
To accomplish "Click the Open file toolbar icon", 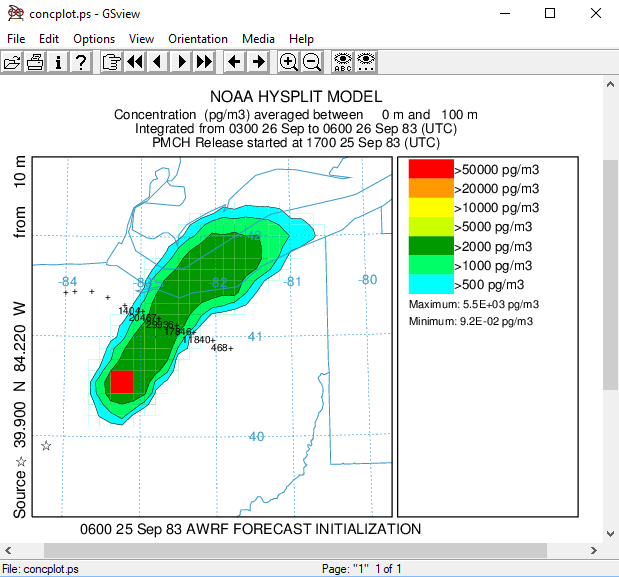I will tap(12, 62).
